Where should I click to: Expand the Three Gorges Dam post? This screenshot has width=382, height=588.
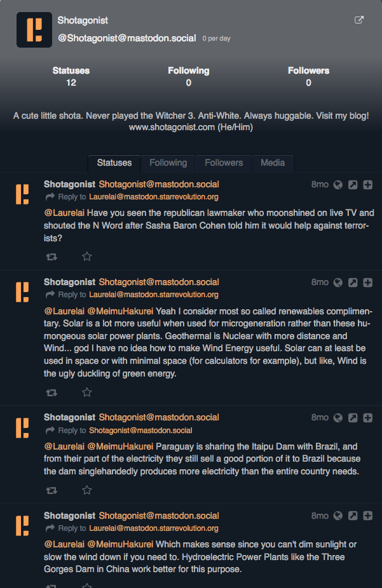point(368,516)
